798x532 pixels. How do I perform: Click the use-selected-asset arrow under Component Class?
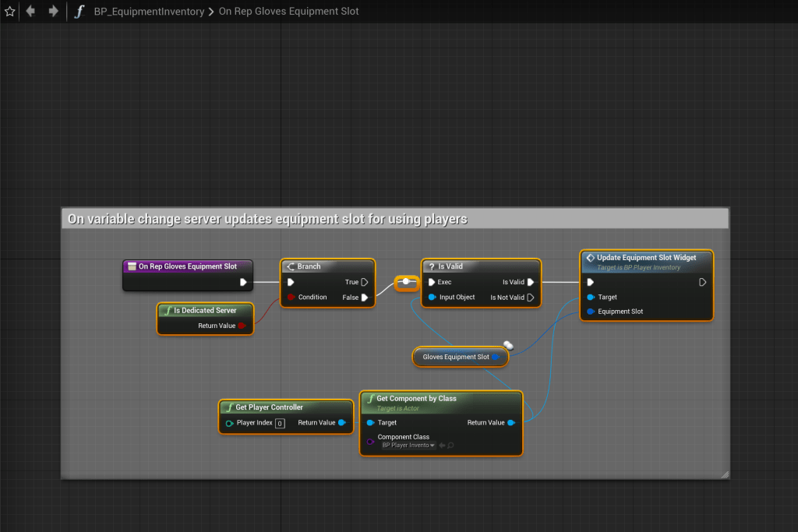coord(442,446)
